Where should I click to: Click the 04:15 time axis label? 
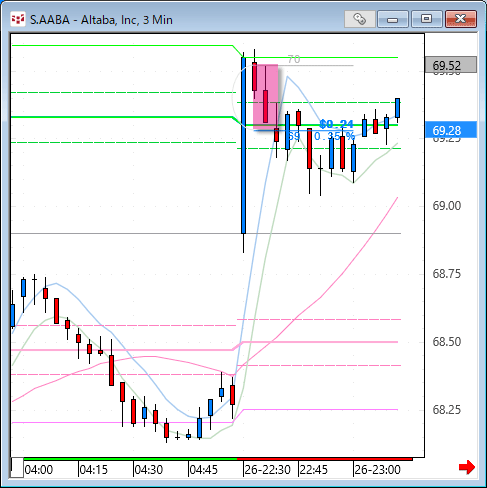click(x=94, y=470)
